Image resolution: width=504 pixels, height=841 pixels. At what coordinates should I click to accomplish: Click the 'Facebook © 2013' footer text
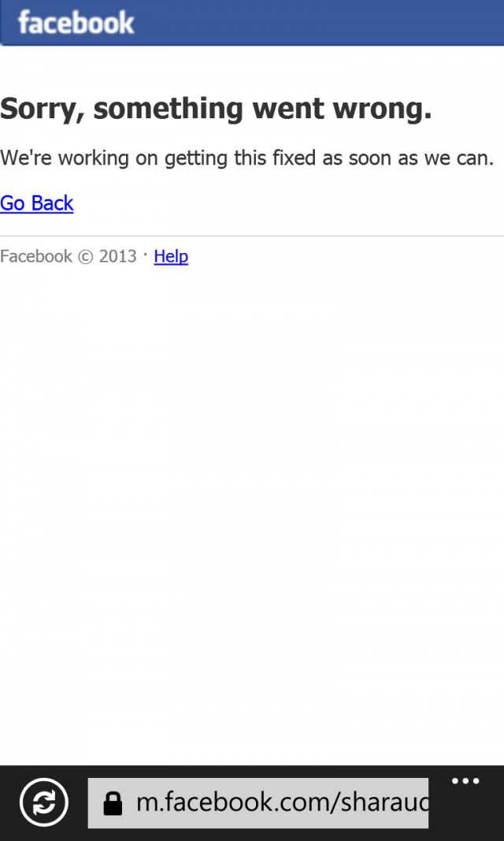pos(69,256)
